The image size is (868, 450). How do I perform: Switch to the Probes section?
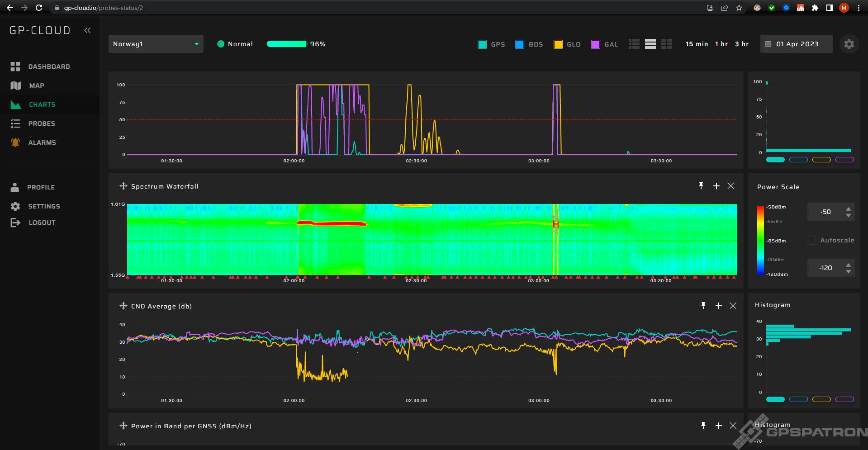tap(42, 123)
